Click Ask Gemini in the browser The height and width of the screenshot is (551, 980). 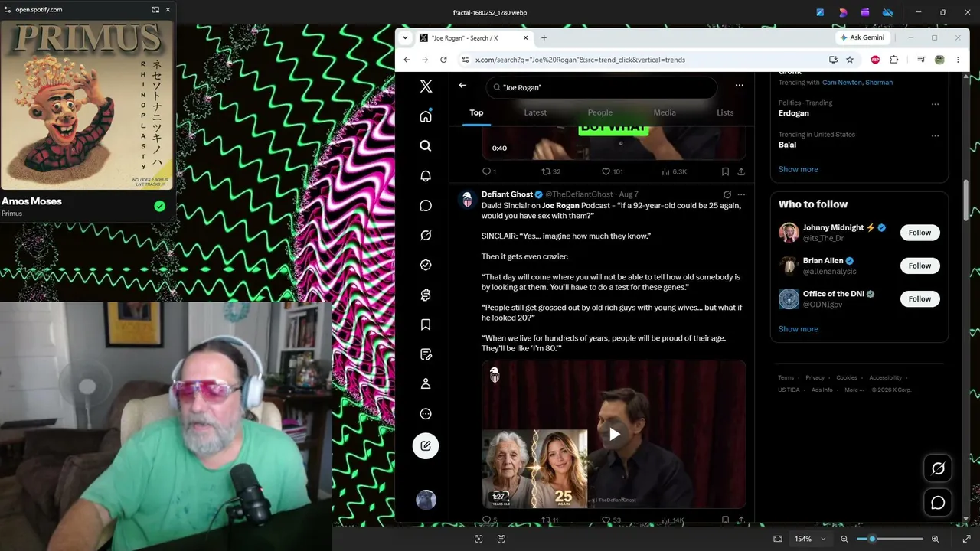click(862, 37)
